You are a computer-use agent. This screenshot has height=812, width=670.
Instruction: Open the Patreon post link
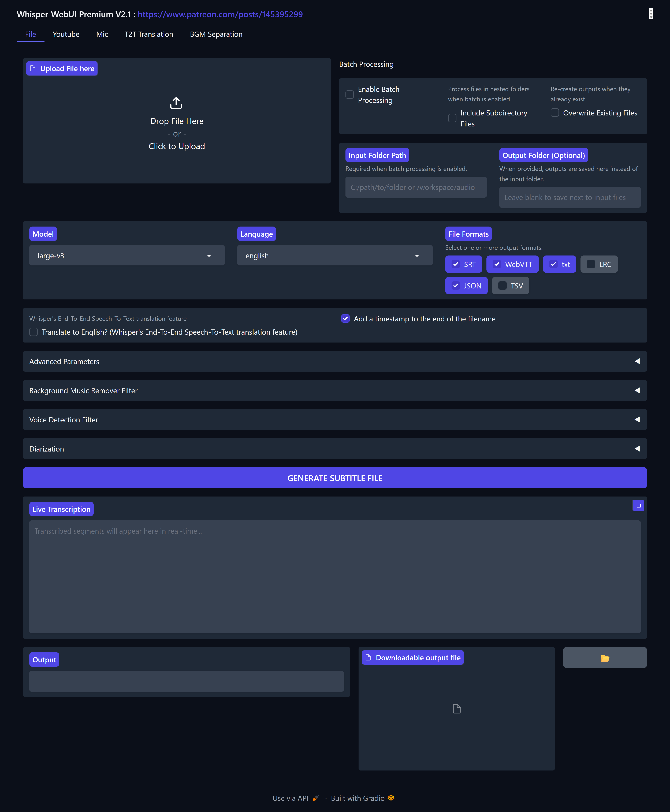pos(220,14)
